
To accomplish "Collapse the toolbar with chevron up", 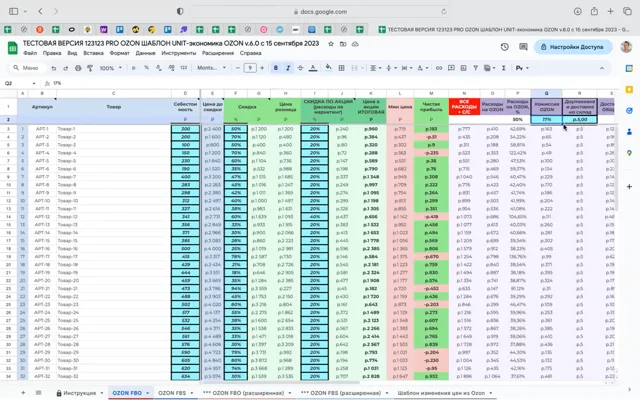I will 602,68.
